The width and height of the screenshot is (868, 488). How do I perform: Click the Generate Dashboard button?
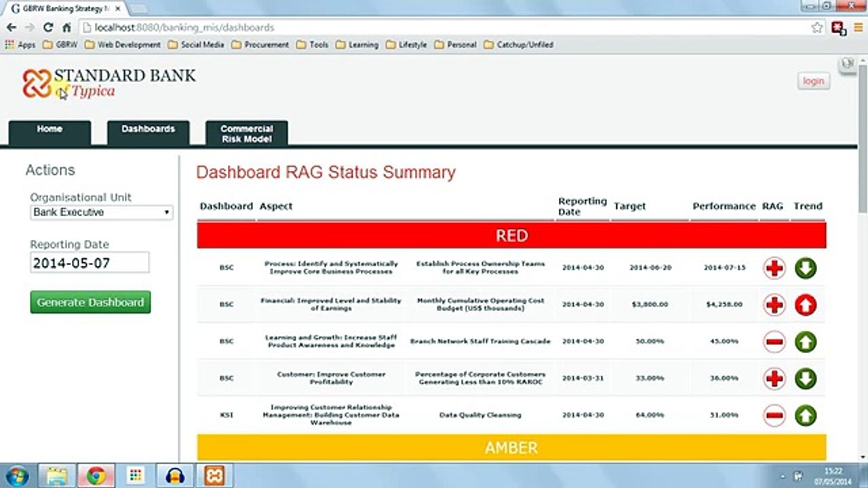tap(90, 302)
